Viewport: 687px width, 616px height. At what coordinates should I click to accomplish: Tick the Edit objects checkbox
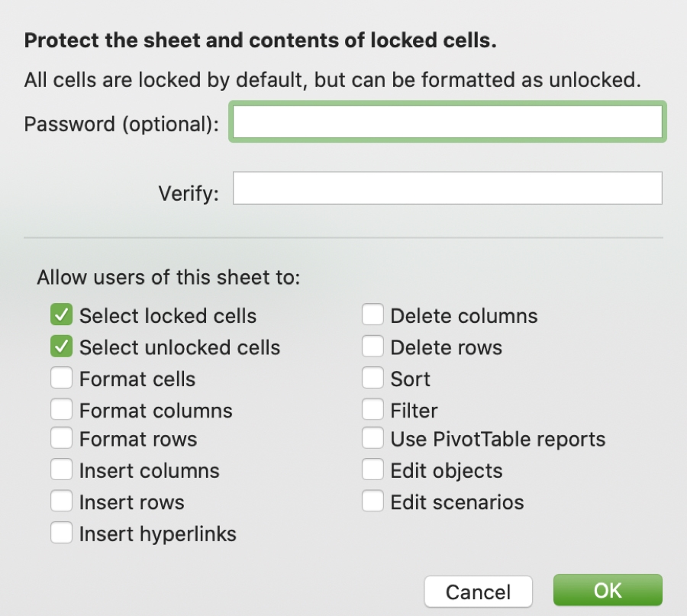pyautogui.click(x=373, y=469)
